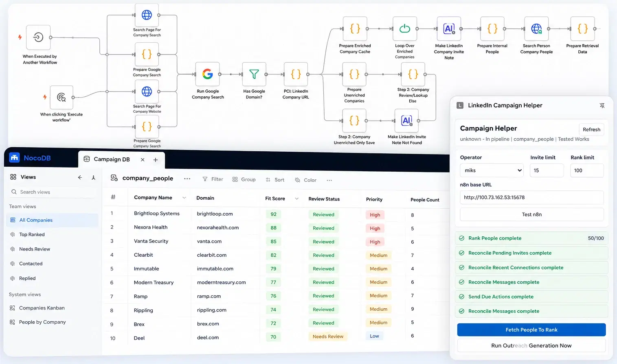Select the 'Prepare Unenriched Companies' node
Viewport: 617px width, 364px height.
coord(354,74)
